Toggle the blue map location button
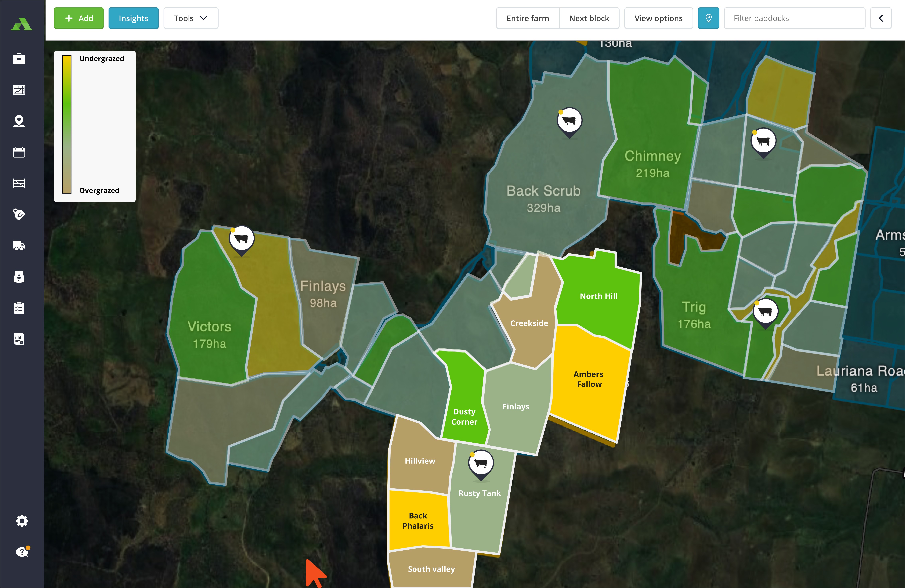Viewport: 905px width, 588px height. 708,18
